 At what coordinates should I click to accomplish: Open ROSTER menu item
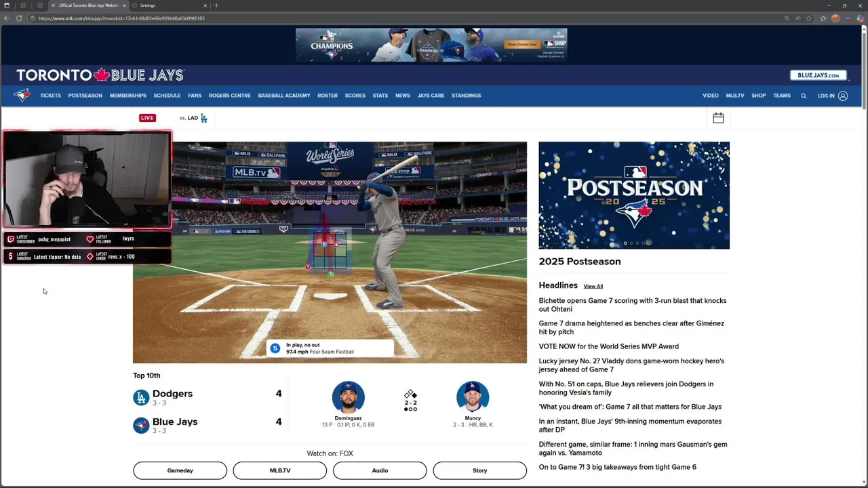[x=328, y=96]
